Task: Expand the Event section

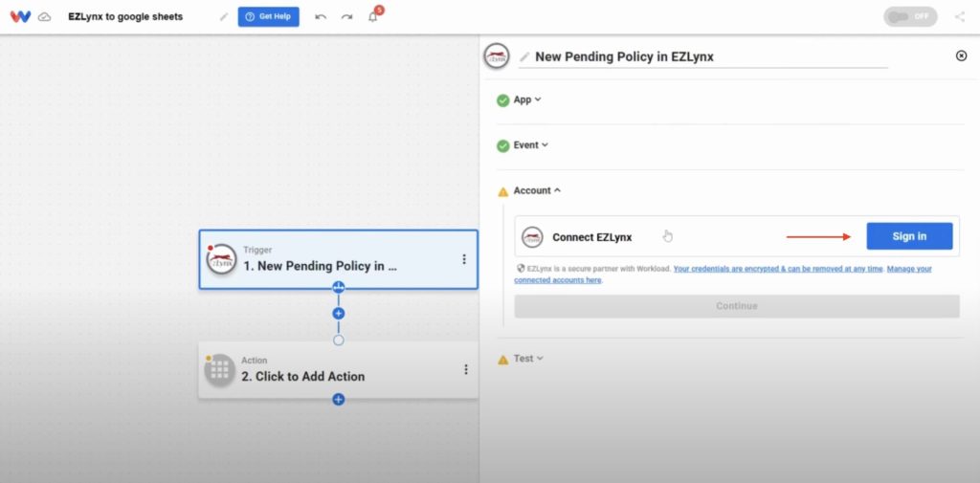Action: point(530,145)
